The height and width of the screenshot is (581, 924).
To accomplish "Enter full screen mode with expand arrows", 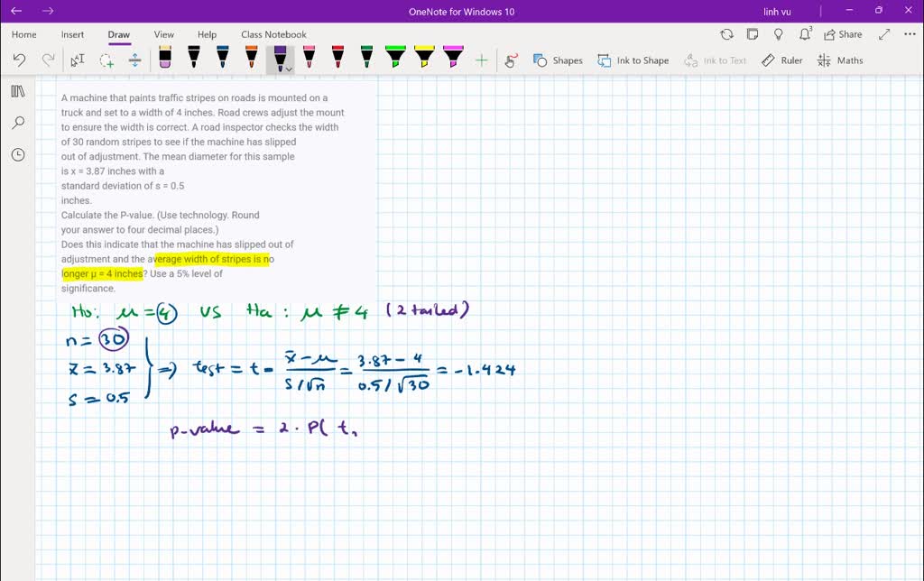I will pos(884,34).
